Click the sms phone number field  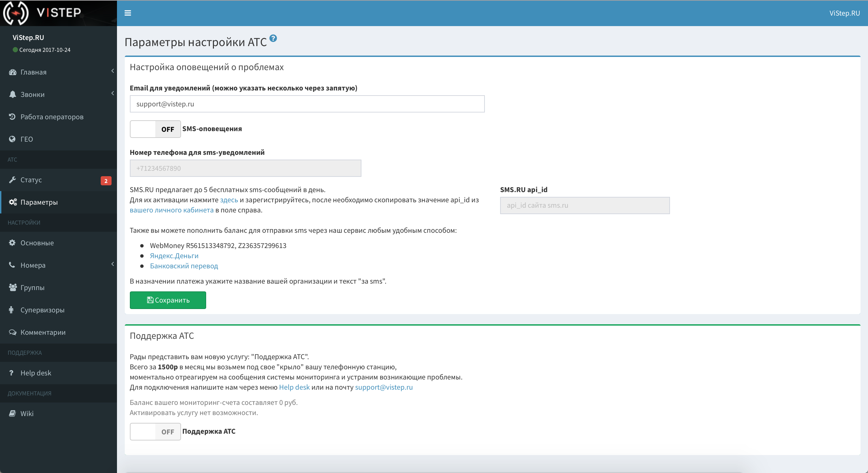(245, 168)
